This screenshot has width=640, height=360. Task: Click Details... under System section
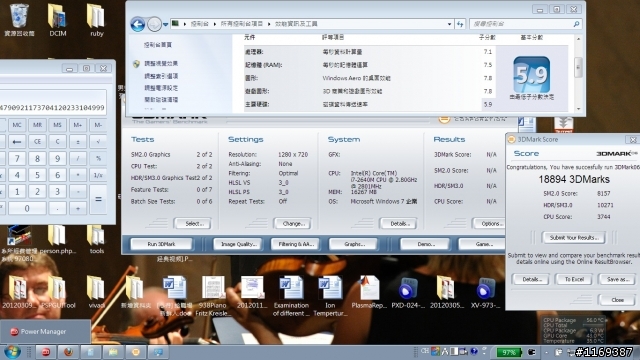point(398,223)
